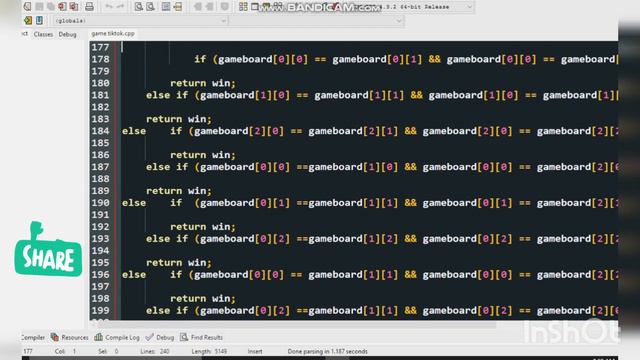Open the Resources bottom tab
Image resolution: width=640 pixels, height=360 pixels.
[x=69, y=337]
